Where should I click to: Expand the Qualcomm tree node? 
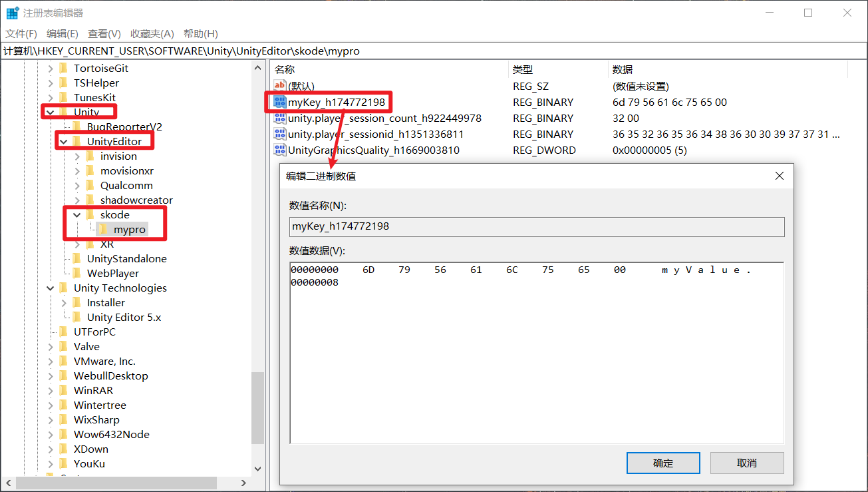pos(77,185)
